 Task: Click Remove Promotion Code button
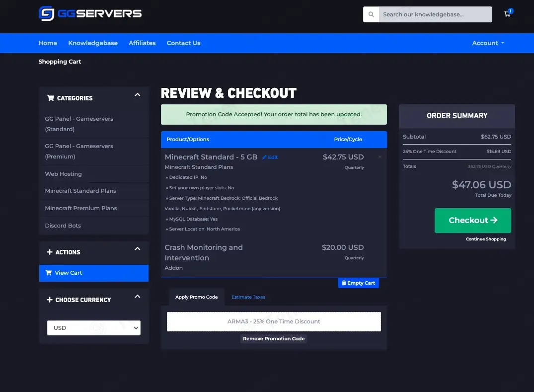(x=274, y=339)
